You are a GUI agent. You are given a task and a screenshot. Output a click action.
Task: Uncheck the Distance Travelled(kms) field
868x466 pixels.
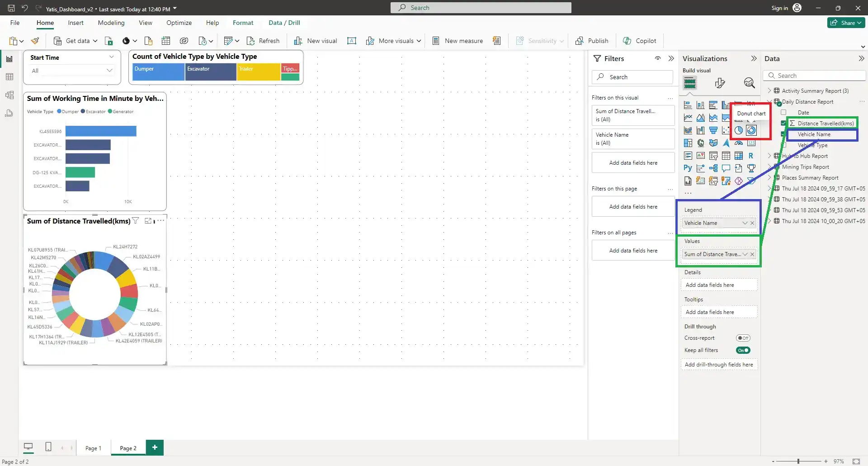pyautogui.click(x=783, y=123)
